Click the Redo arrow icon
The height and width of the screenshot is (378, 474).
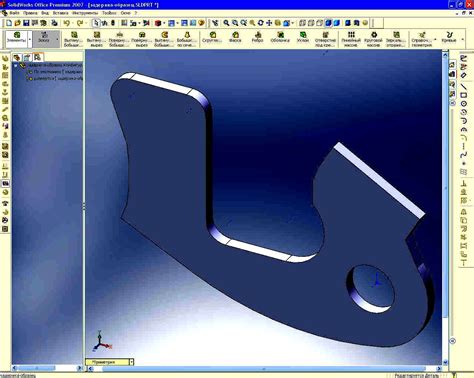(80, 23)
